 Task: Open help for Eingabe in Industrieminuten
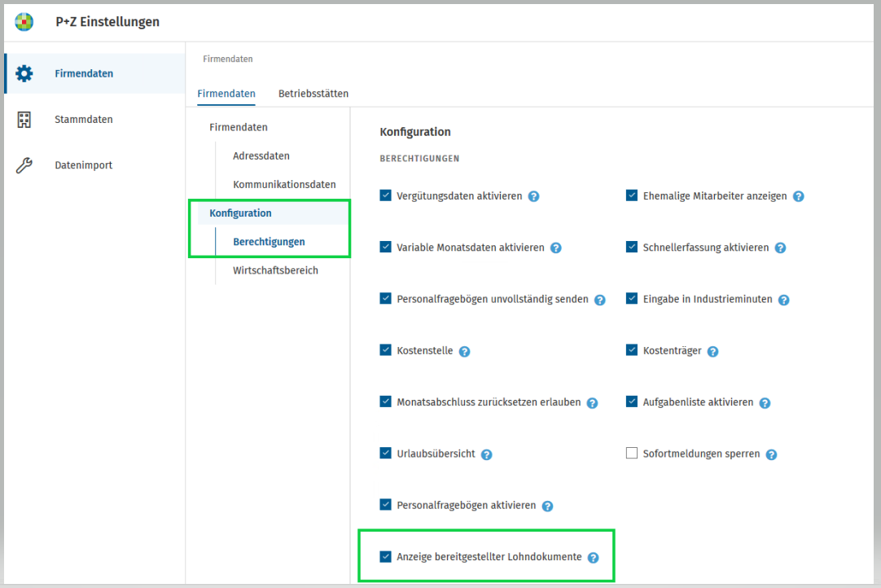pos(783,299)
